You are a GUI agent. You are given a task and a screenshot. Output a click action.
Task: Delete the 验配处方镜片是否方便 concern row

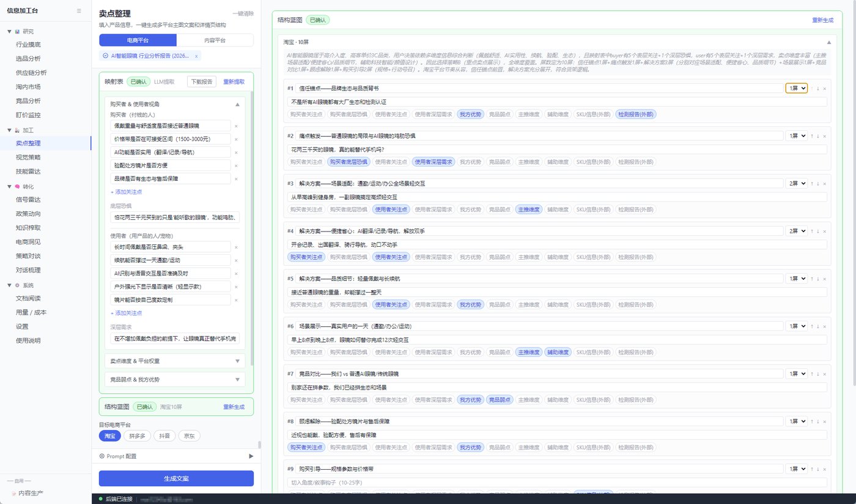point(236,166)
